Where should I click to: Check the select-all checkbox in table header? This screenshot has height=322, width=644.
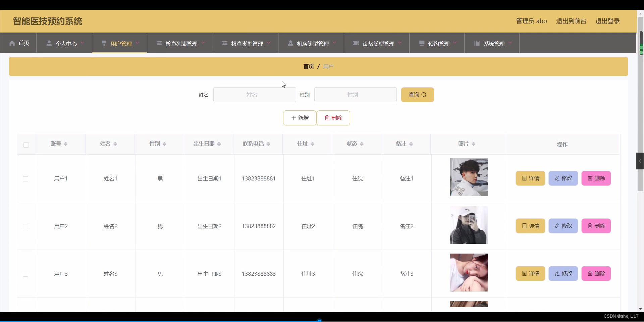tap(25, 145)
